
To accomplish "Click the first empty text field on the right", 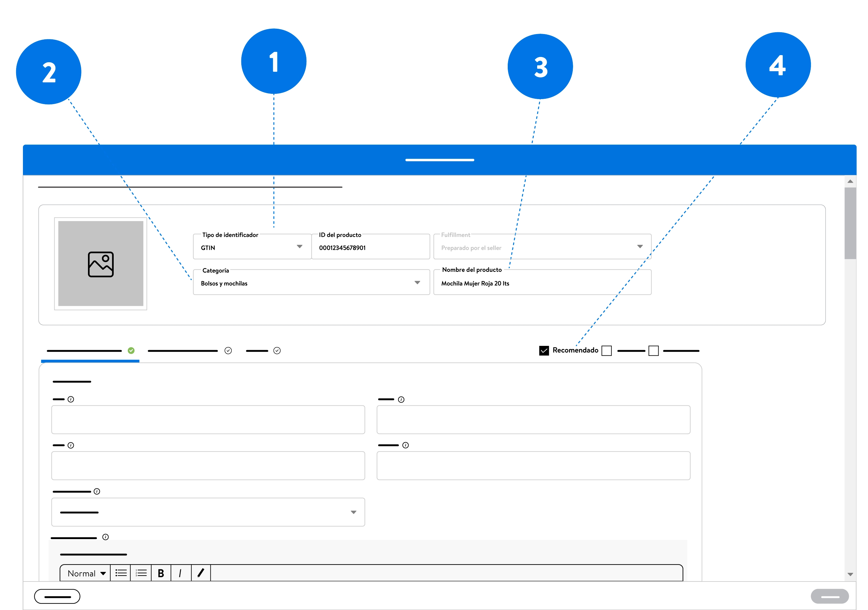I will coord(533,420).
